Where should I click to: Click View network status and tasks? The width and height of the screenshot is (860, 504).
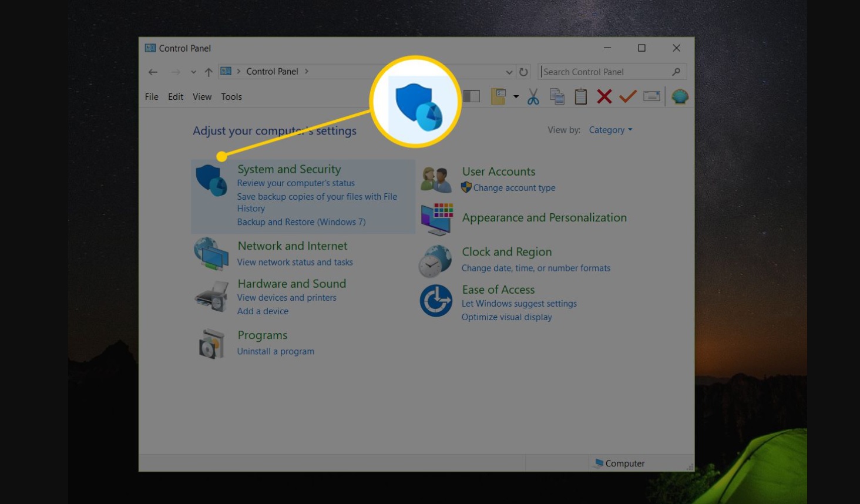[x=295, y=263]
